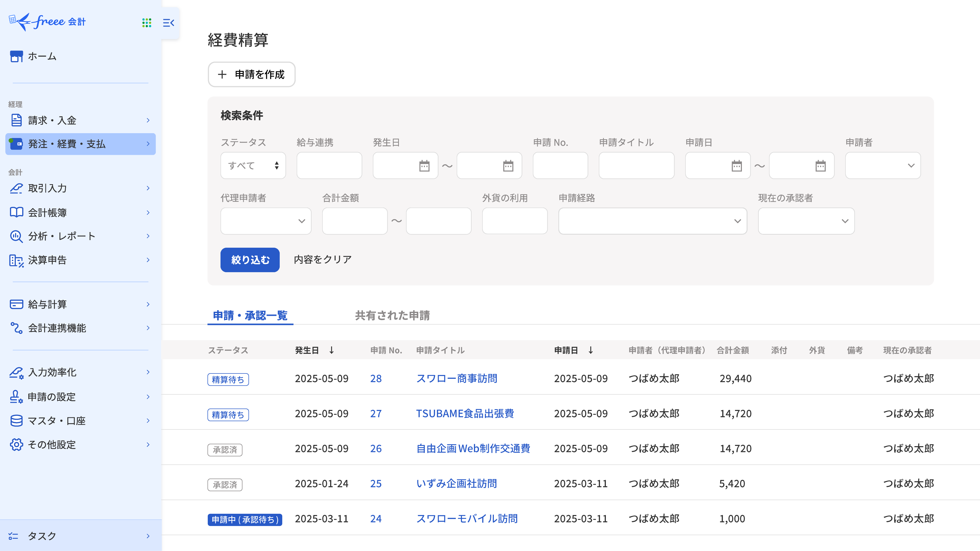Sort table by 発生日 arrow

click(x=331, y=350)
